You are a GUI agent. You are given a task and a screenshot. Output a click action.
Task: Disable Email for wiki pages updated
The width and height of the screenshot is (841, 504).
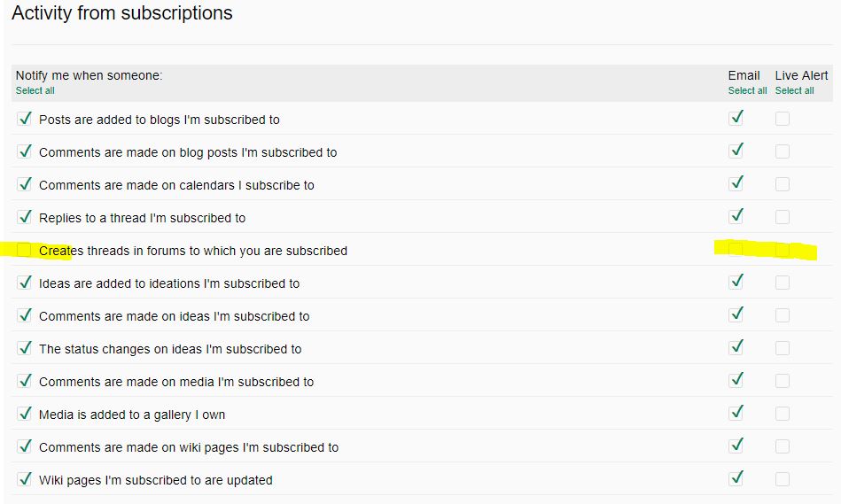pyautogui.click(x=736, y=479)
